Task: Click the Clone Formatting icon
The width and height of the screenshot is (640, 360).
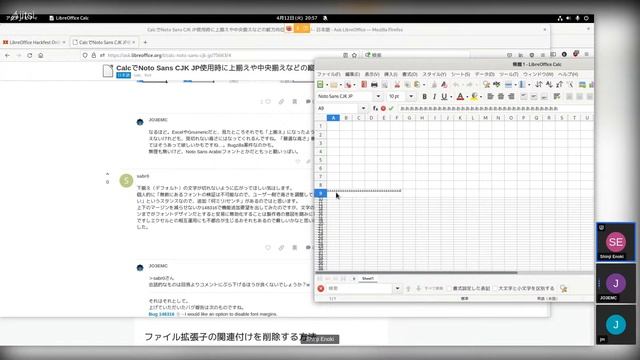Action: [434, 84]
